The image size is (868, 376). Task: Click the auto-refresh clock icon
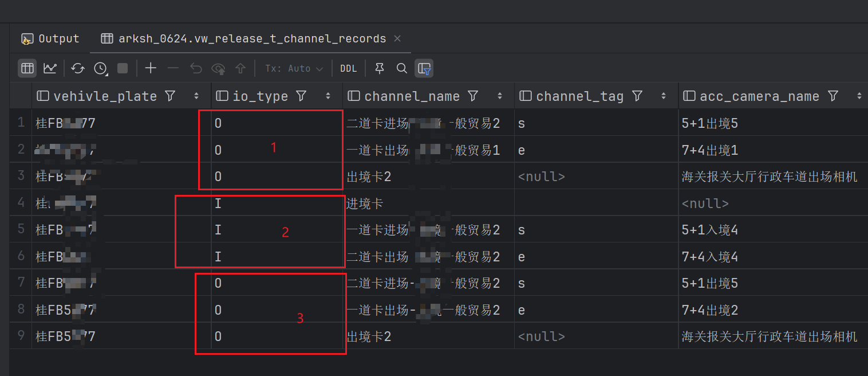click(x=101, y=69)
